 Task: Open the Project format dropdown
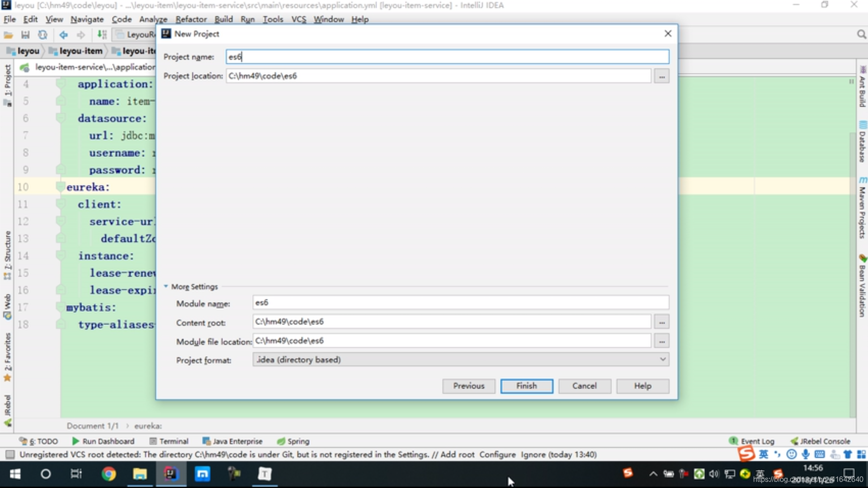click(460, 360)
